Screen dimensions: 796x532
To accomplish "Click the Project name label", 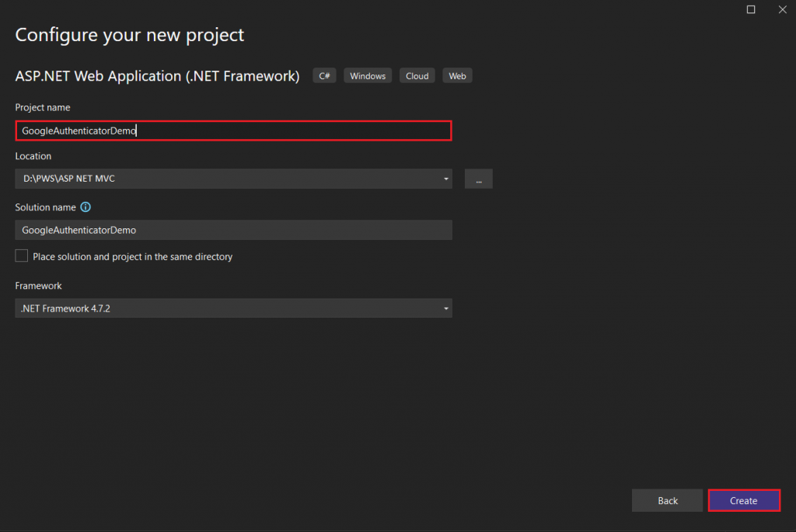I will [43, 107].
